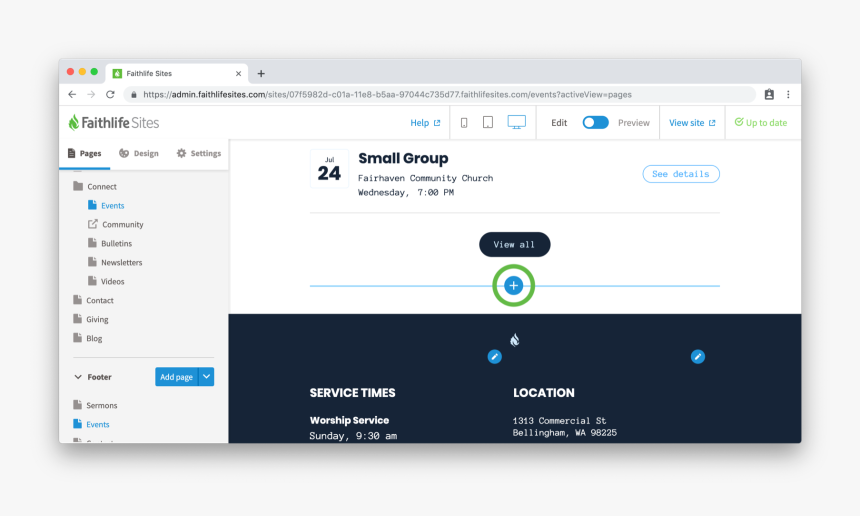Click the Connect folder icon

(78, 186)
